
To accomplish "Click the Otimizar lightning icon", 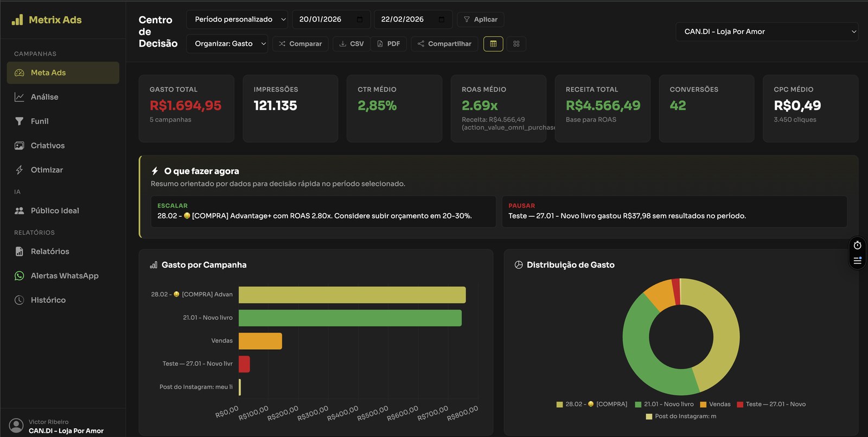I will pyautogui.click(x=20, y=170).
